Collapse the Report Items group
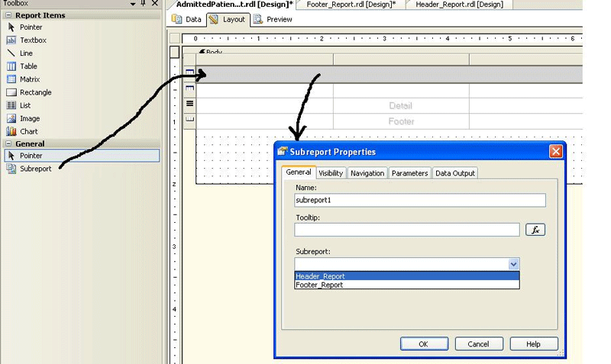This screenshot has height=364, width=611. 8,15
